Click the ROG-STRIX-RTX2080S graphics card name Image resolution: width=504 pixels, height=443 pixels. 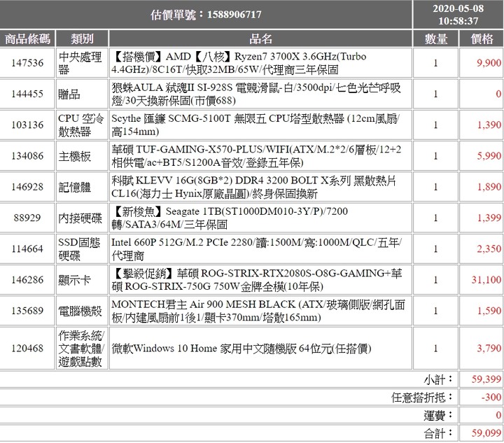click(x=256, y=280)
